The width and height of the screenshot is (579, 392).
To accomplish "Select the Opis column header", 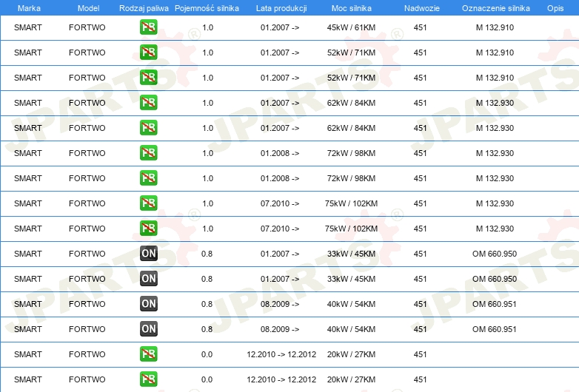I will point(555,8).
